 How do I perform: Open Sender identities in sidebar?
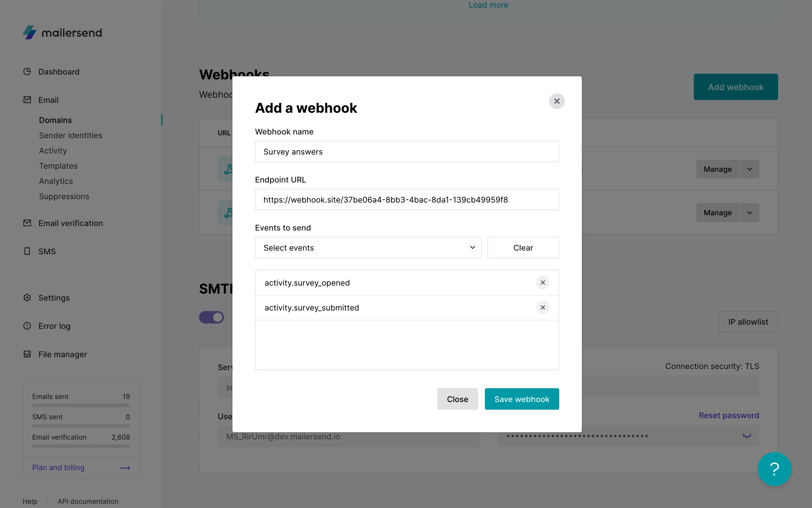(x=71, y=135)
